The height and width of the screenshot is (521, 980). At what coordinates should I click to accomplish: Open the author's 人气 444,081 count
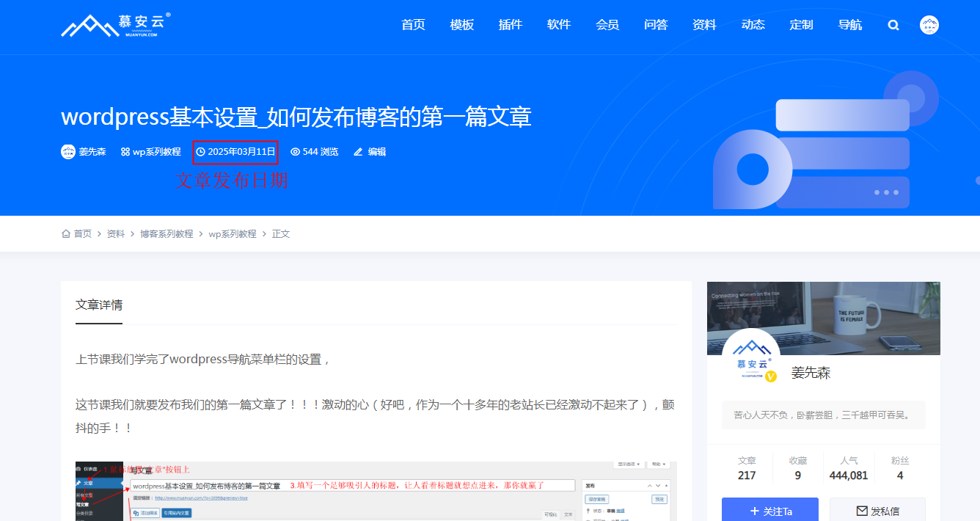(849, 468)
